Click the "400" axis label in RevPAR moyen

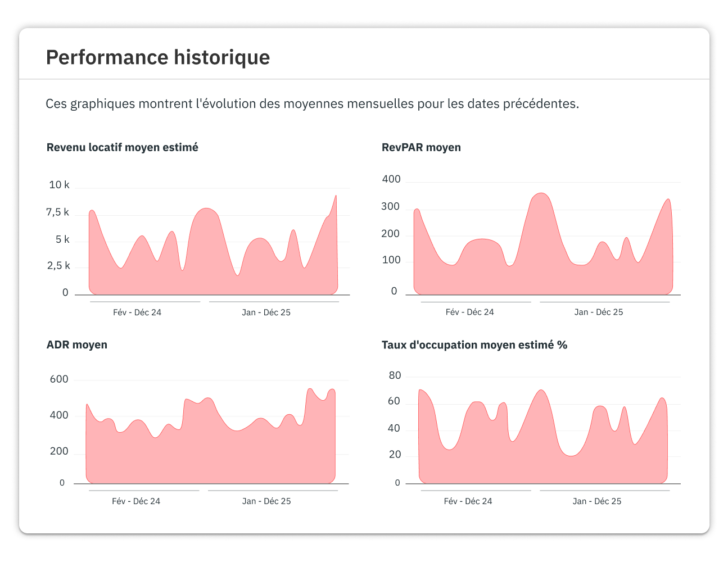[391, 179]
